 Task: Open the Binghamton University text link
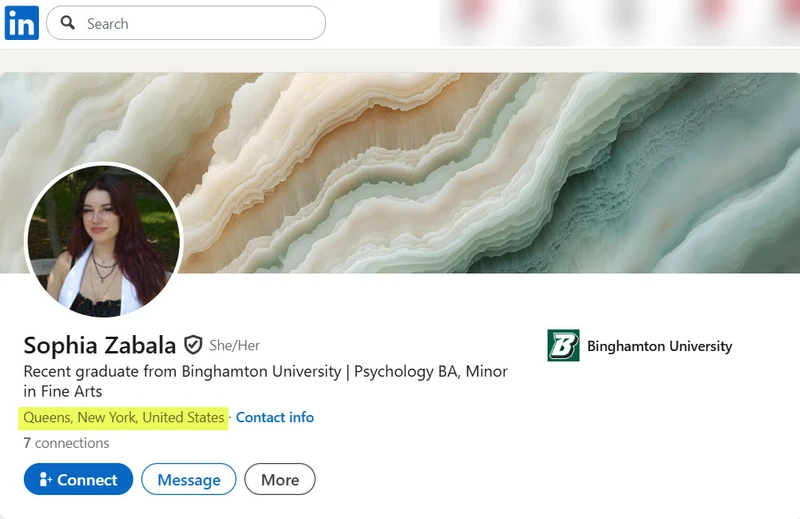(x=659, y=346)
